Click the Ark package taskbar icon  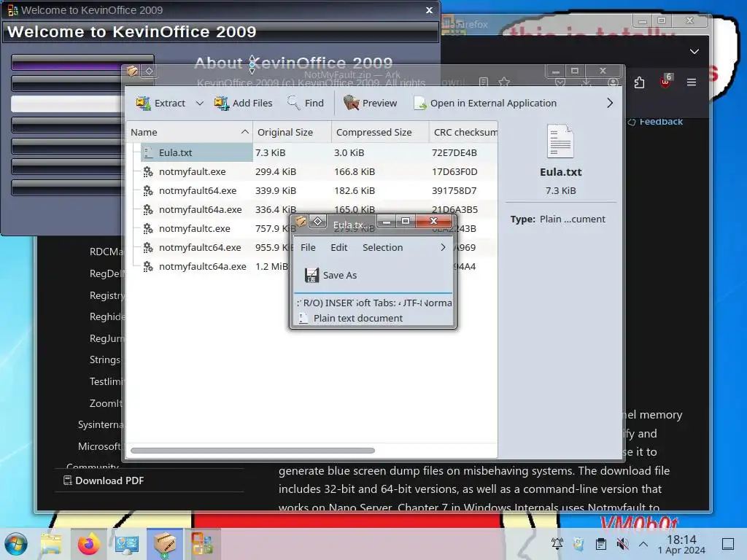(x=164, y=544)
